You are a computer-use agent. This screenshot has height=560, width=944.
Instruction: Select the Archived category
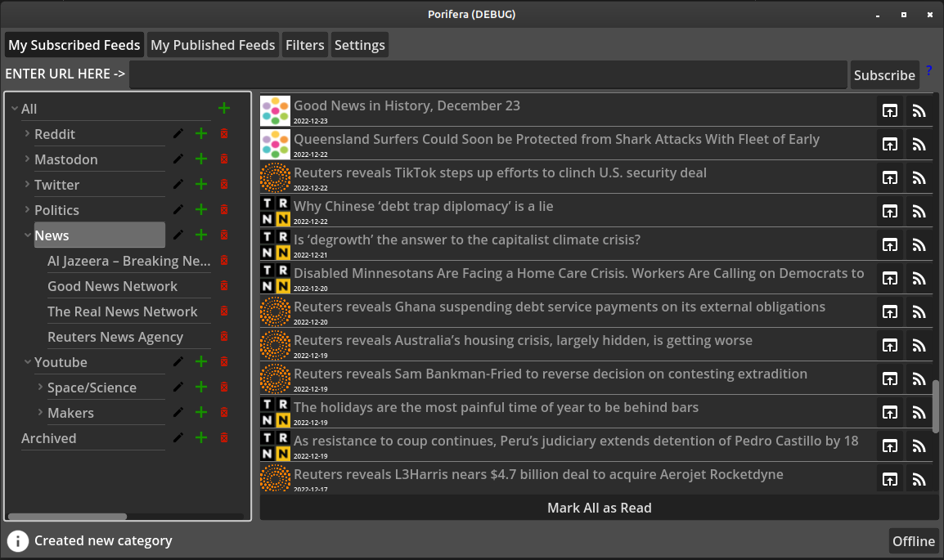pyautogui.click(x=49, y=438)
